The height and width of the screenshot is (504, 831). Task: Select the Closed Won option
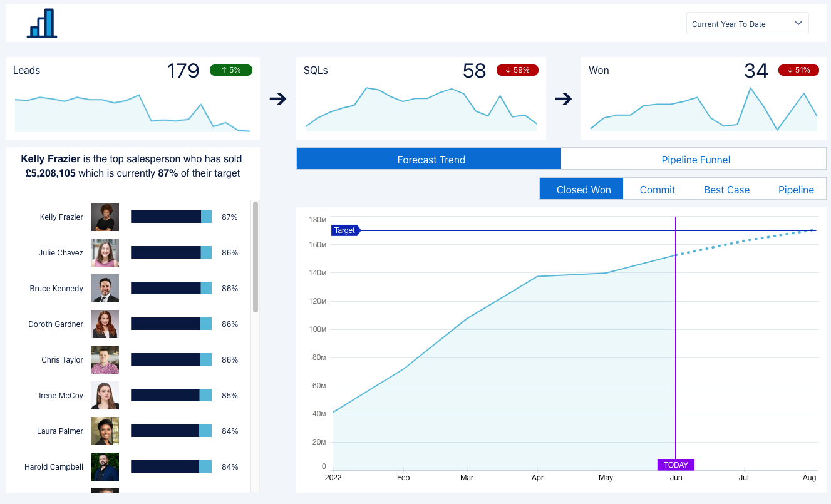[x=583, y=190]
